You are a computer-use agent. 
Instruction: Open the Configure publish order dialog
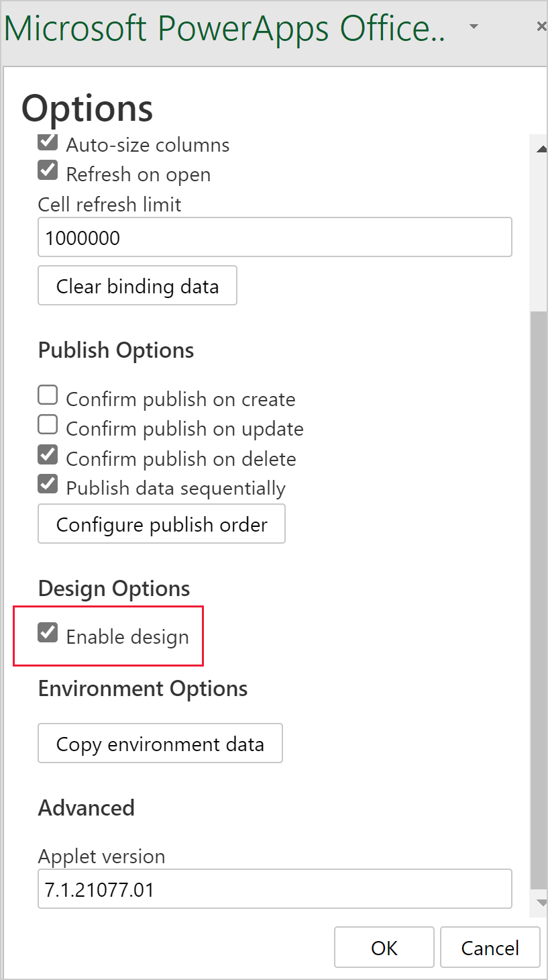(161, 524)
